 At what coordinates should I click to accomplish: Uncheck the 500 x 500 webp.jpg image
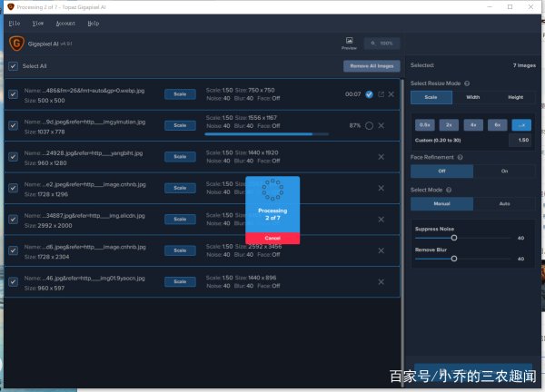[x=13, y=94]
